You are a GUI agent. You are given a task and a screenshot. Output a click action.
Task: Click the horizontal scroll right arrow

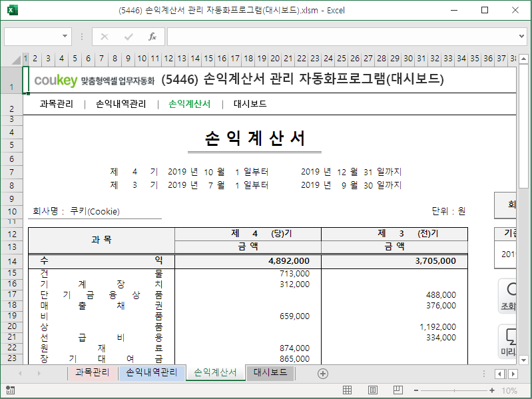[x=513, y=374]
